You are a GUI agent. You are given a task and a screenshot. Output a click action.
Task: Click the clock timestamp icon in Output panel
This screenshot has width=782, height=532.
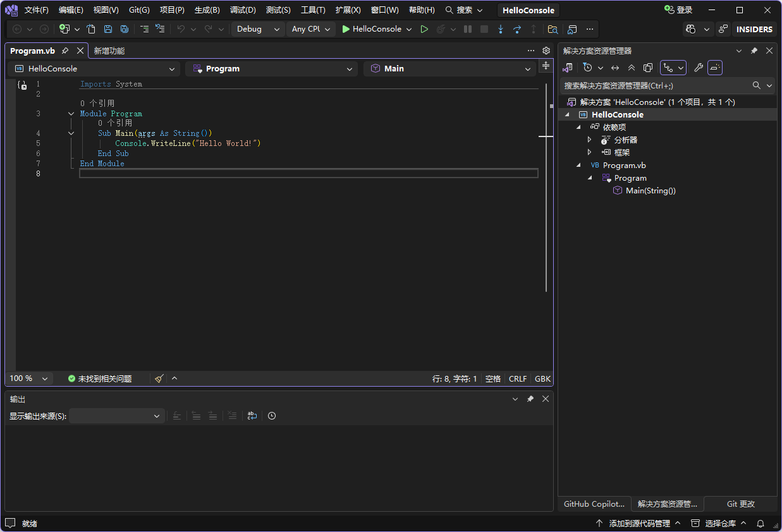[x=272, y=416]
